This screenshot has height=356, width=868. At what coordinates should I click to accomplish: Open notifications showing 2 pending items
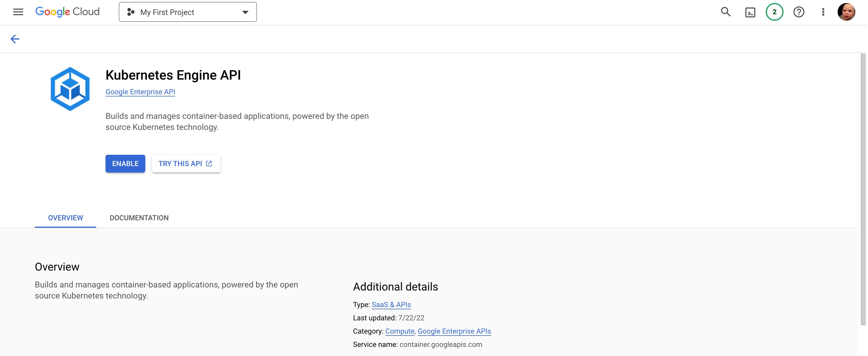774,12
